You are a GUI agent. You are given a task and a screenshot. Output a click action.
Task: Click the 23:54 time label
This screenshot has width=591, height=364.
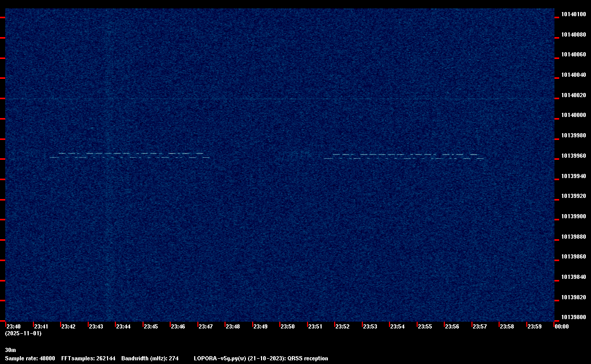coord(397,326)
